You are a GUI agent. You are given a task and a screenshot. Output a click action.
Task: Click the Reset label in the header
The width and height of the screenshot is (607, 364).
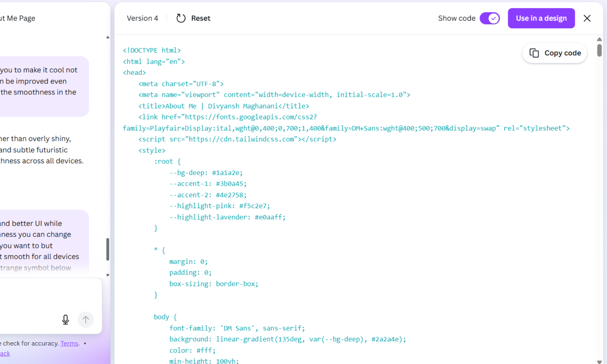201,18
